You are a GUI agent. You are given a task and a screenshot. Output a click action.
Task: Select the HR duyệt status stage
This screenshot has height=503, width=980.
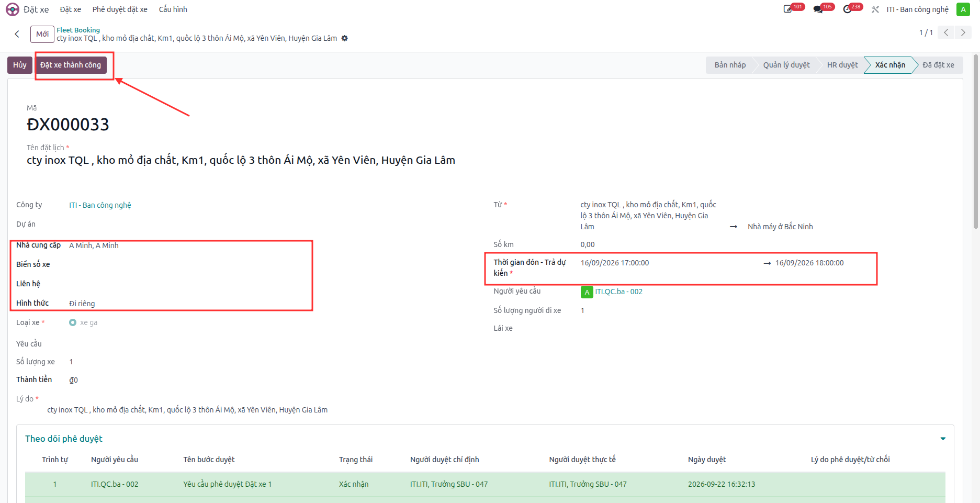point(842,65)
